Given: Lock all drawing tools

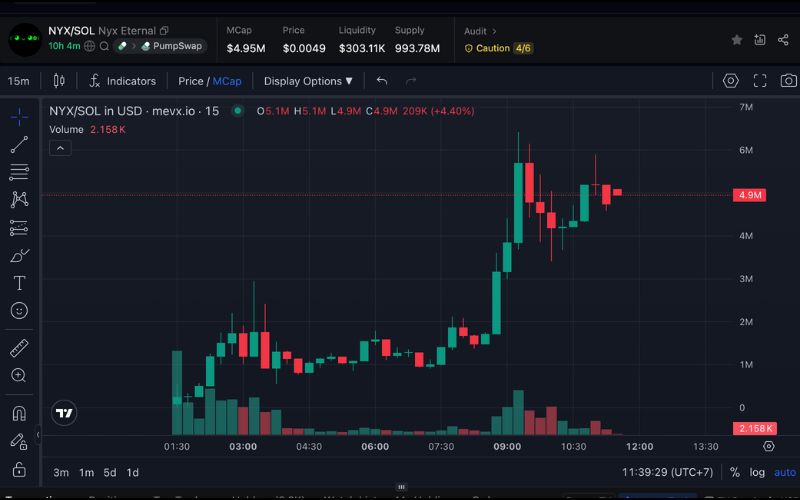Looking at the screenshot, I should (19, 469).
